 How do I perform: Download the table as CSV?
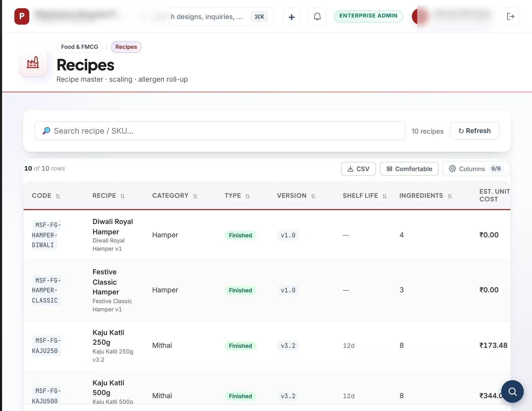pyautogui.click(x=358, y=169)
